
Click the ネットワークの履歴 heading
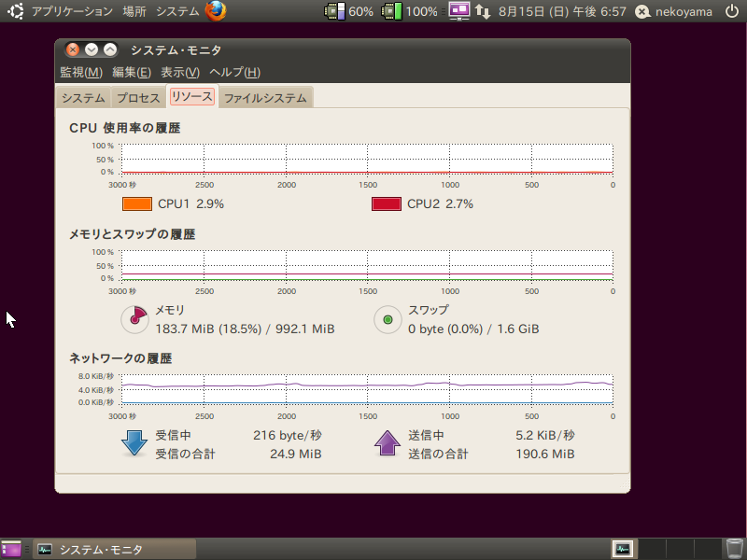coord(120,358)
